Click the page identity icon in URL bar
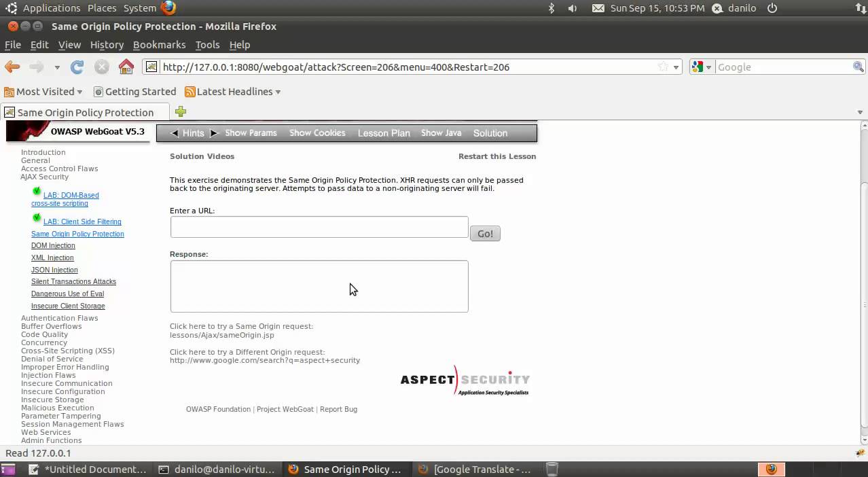 151,67
